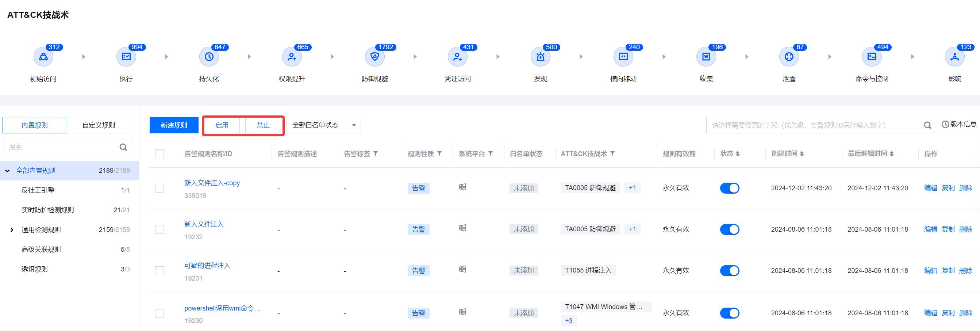Check the rule 19232 row checkbox

coord(160,229)
